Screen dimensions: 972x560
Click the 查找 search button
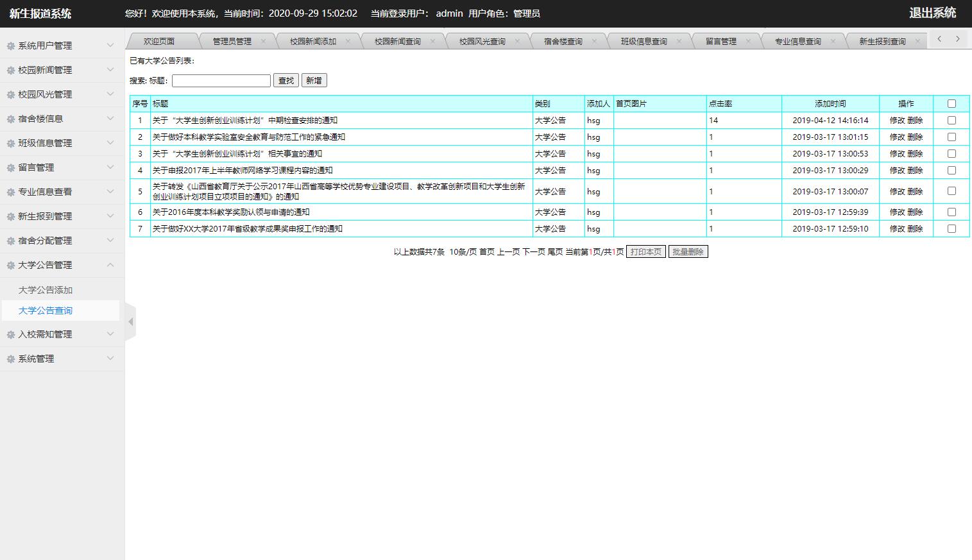[x=286, y=80]
